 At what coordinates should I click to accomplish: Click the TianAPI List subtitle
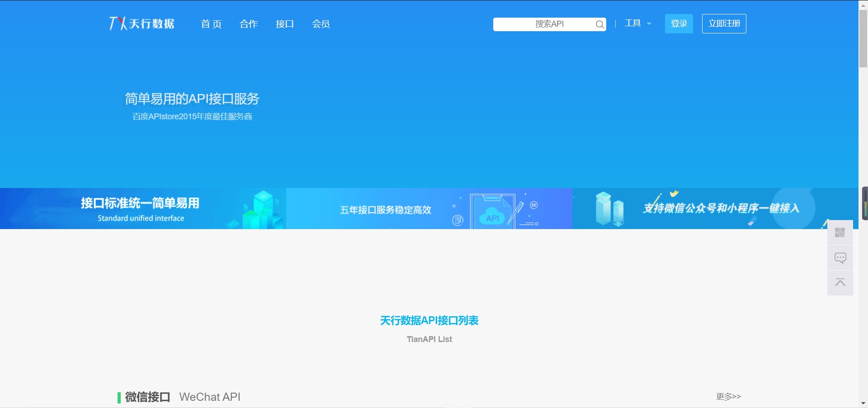coord(429,339)
